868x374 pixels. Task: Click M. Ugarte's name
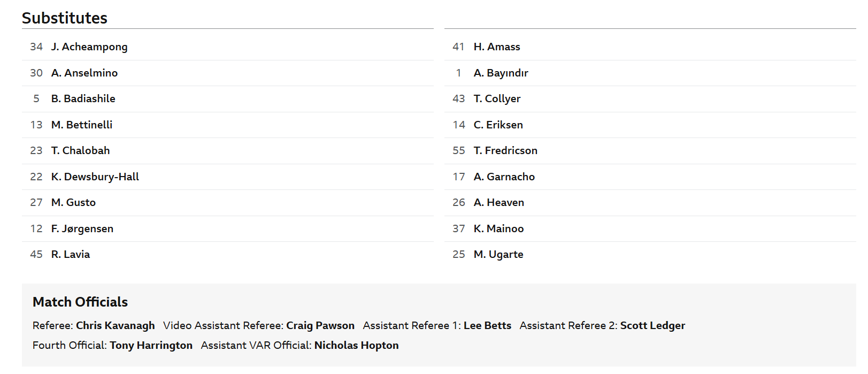498,255
